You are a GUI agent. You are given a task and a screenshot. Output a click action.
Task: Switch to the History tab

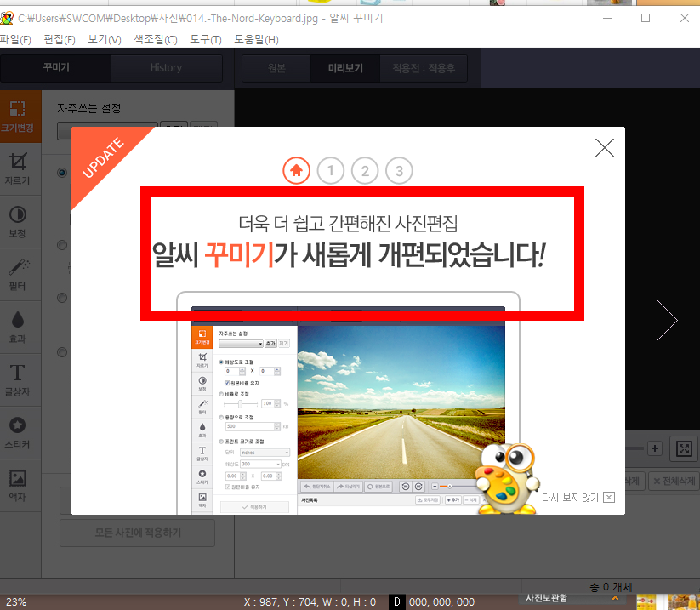coord(166,68)
